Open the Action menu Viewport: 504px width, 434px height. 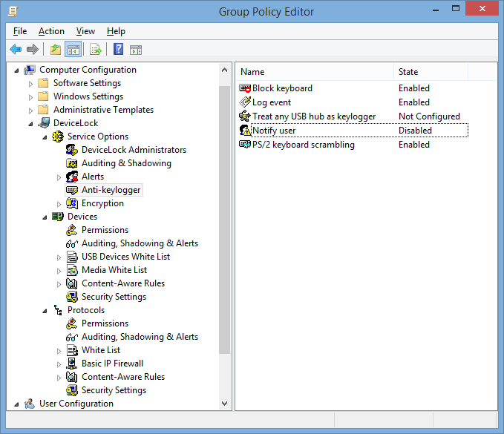(x=51, y=31)
